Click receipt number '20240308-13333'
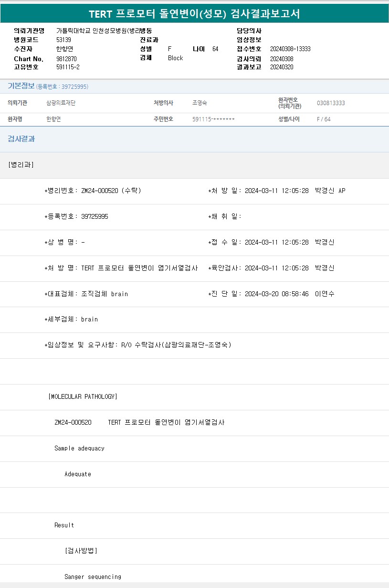 pos(290,49)
